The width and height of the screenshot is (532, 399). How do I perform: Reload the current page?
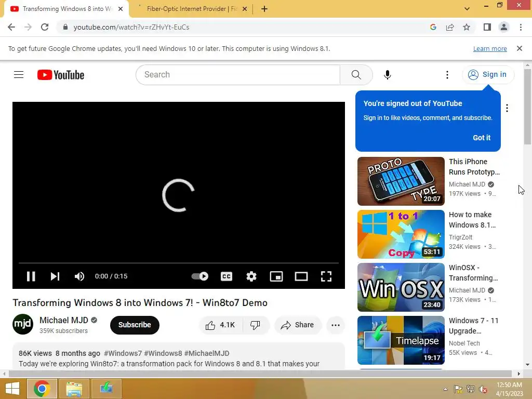point(45,27)
